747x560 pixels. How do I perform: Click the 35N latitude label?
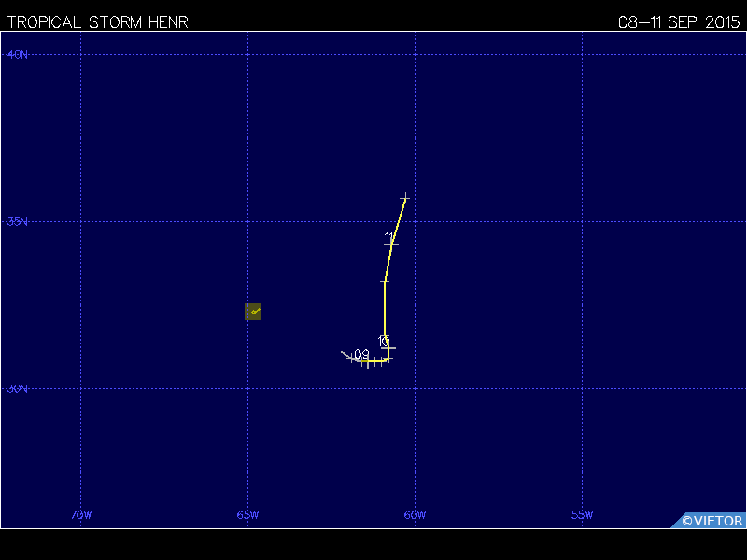point(17,221)
